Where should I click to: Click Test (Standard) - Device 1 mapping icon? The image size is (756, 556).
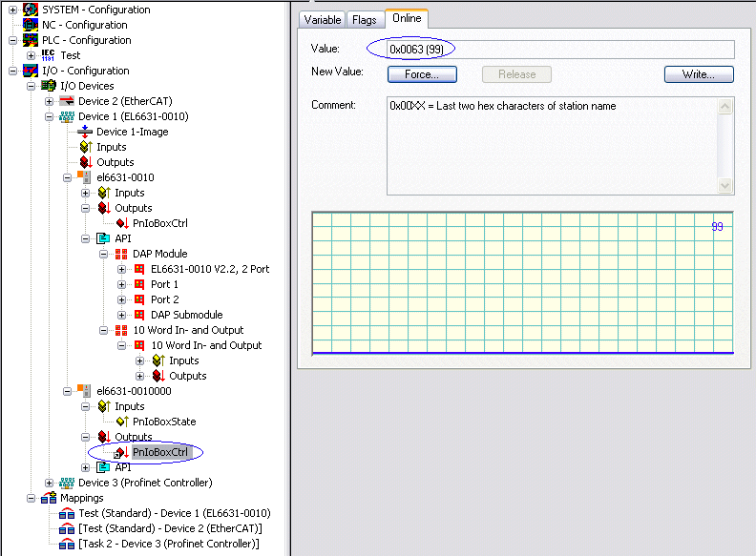click(x=67, y=514)
